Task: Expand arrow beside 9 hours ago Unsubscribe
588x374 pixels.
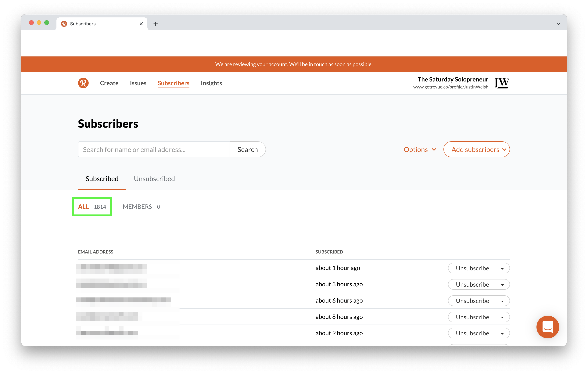Action: (x=503, y=333)
